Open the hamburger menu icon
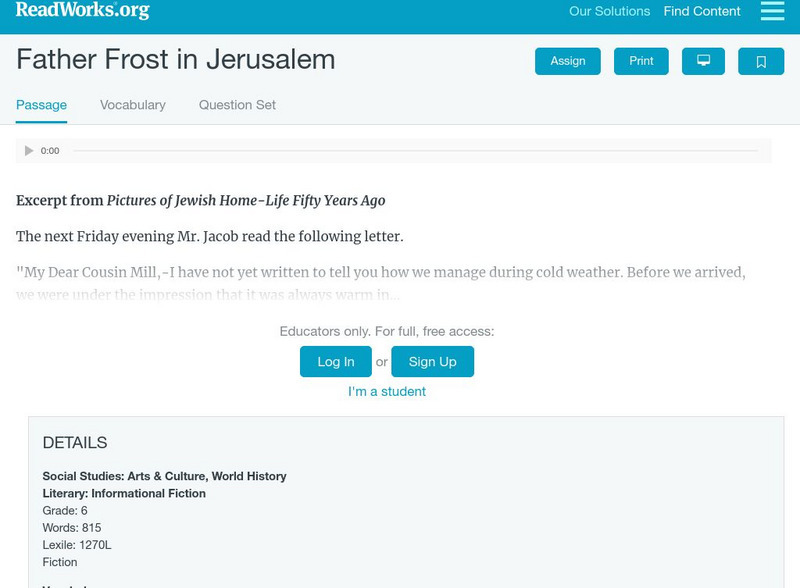The image size is (800, 588). pos(772,11)
